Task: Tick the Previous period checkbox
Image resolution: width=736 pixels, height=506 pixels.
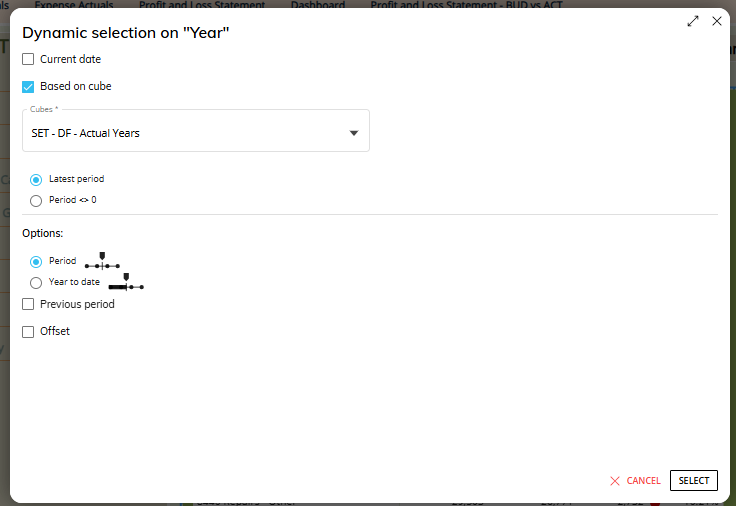Action: (28, 304)
